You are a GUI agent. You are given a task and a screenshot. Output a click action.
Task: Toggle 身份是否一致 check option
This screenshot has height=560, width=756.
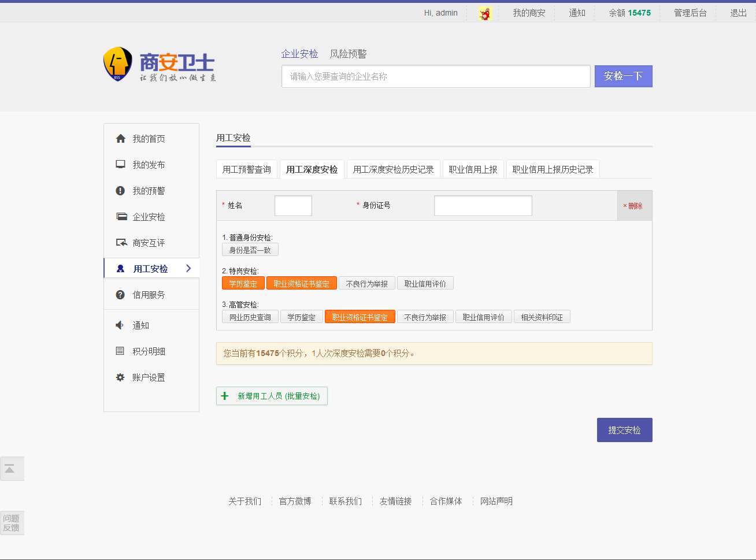(x=250, y=250)
